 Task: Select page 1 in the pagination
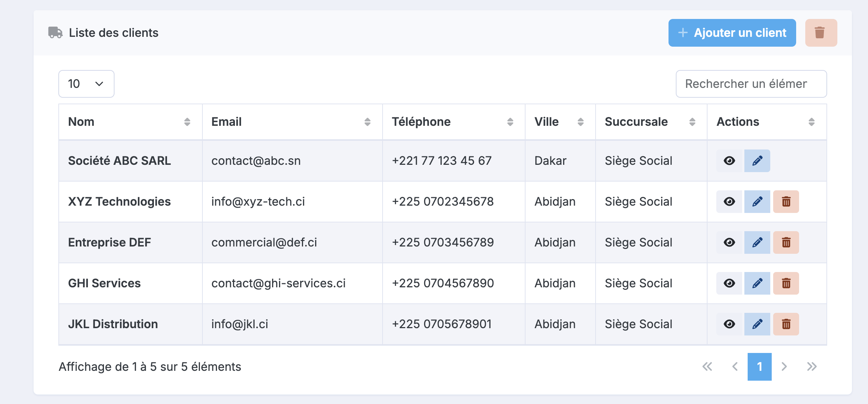(x=759, y=367)
